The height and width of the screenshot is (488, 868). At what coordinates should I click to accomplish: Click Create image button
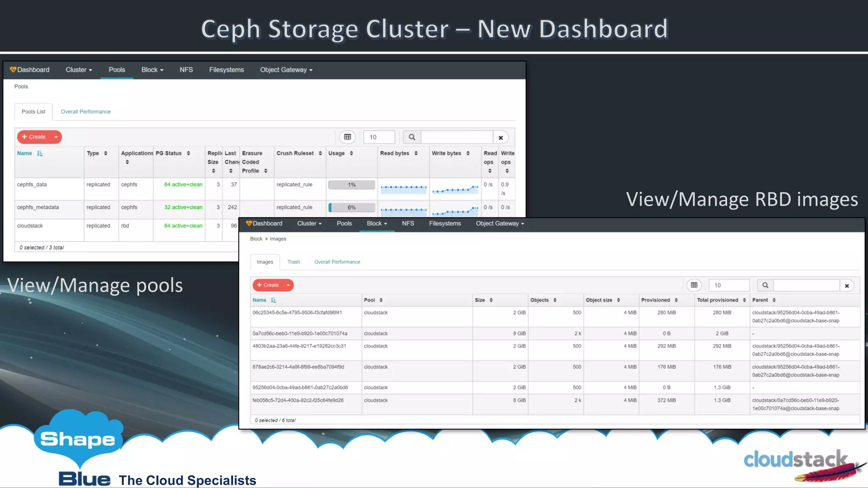(268, 285)
